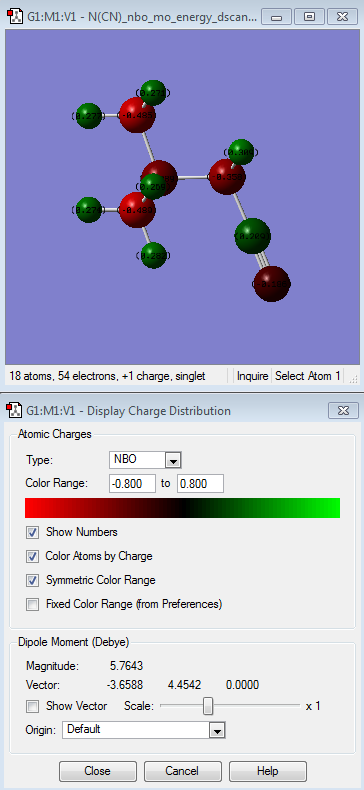This screenshot has width=364, height=790.
Task: Click the vector component -3.6588
Action: [125, 685]
